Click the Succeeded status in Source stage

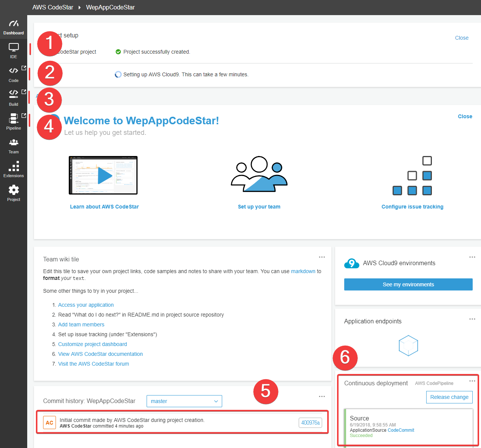tap(361, 436)
